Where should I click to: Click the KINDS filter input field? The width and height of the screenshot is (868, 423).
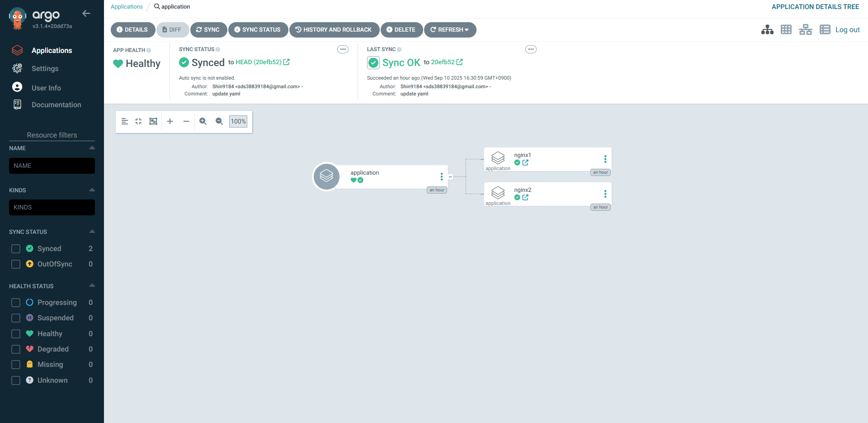(x=52, y=207)
